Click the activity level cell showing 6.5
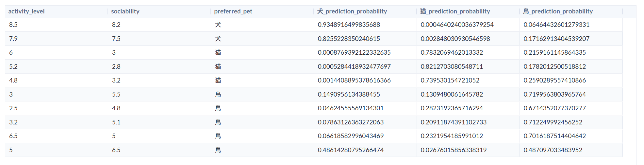This screenshot has height=165, width=644. pyautogui.click(x=13, y=136)
